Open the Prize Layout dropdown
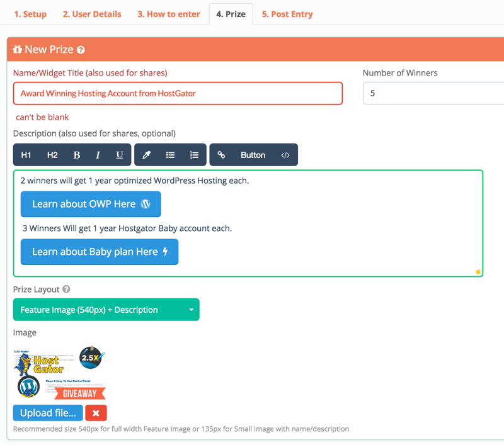Viewport: 504px width, 445px height. click(106, 310)
